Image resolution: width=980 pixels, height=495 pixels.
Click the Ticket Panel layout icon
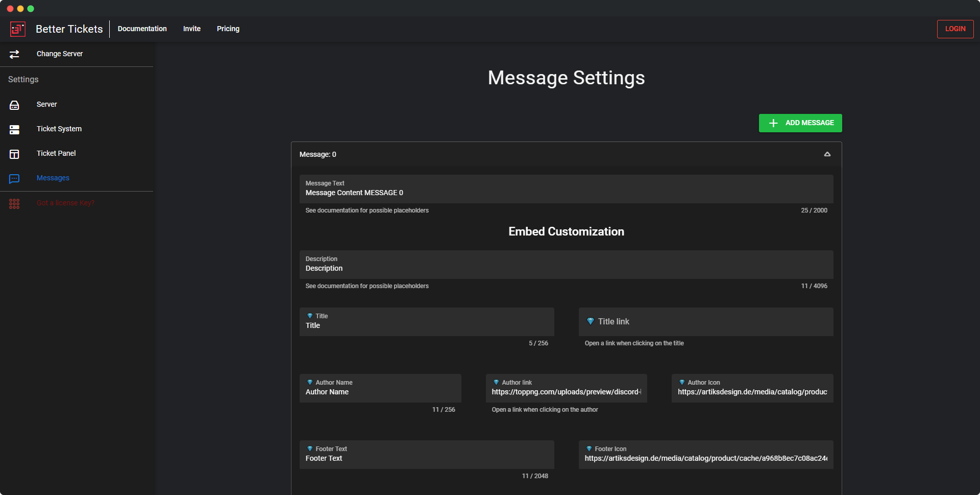coord(14,154)
